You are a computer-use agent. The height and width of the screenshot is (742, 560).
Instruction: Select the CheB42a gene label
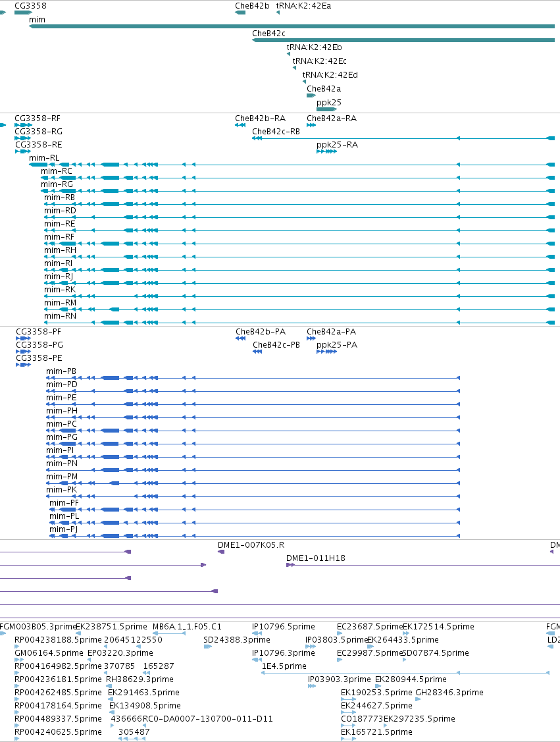tap(324, 88)
